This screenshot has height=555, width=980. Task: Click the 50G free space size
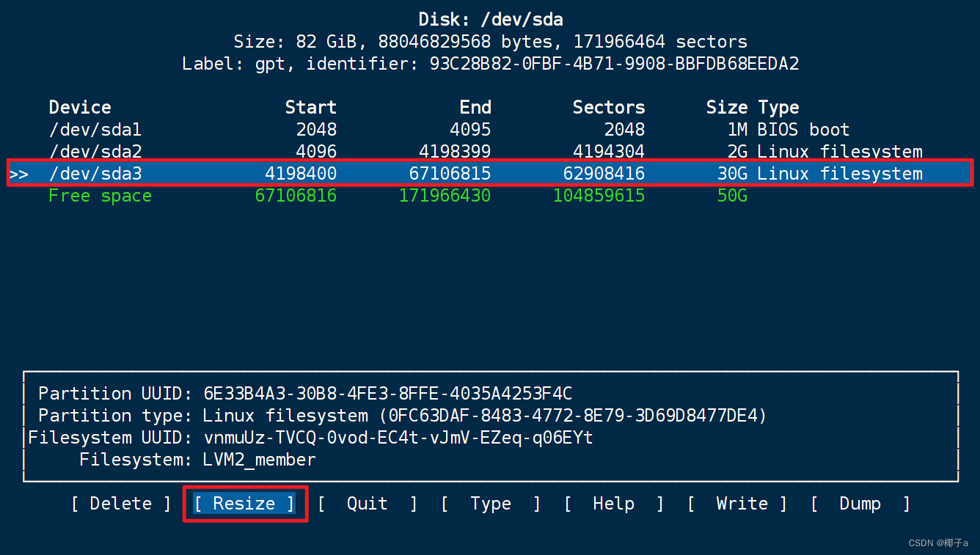(x=732, y=196)
